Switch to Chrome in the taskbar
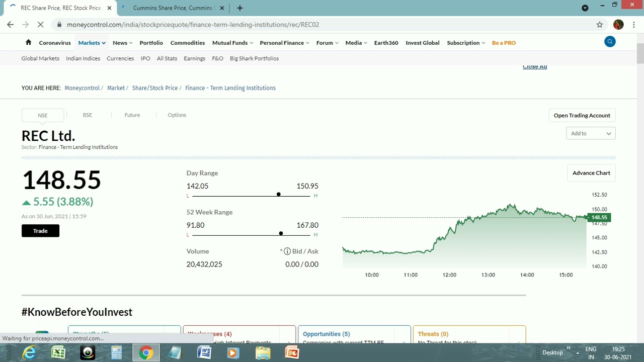Screen dimensions: 644x362 (146, 353)
